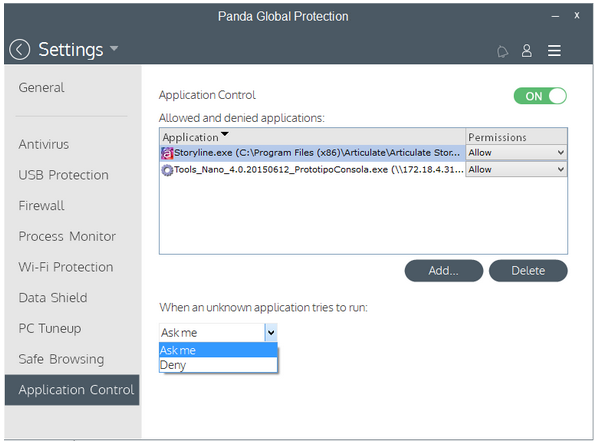Open Process Monitor settings section

67,236
